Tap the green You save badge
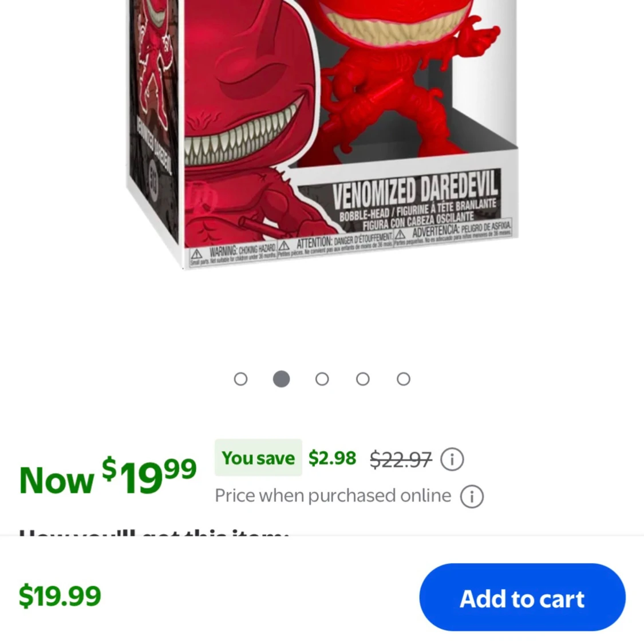The width and height of the screenshot is (644, 644). pyautogui.click(x=258, y=457)
